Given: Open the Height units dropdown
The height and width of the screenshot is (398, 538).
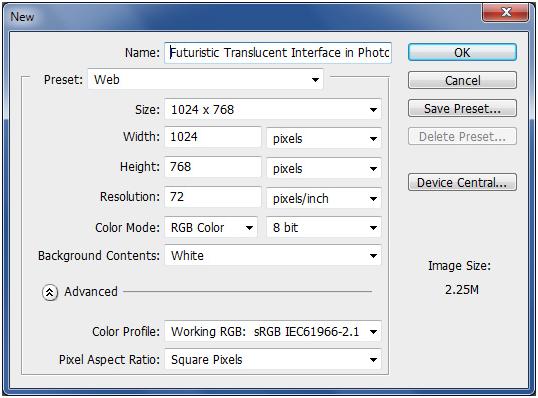Looking at the screenshot, I should click(x=324, y=168).
